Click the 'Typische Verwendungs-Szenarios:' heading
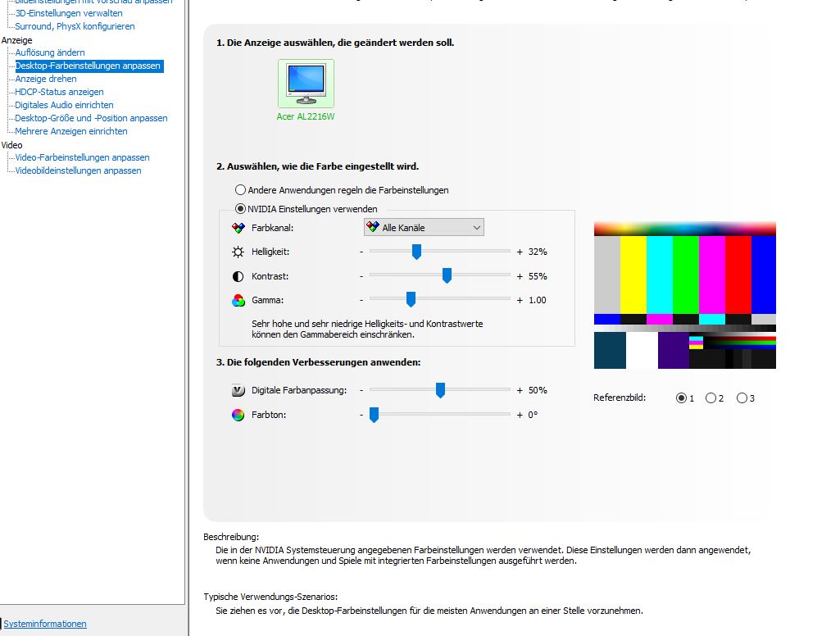The width and height of the screenshot is (840, 636). tap(270, 597)
